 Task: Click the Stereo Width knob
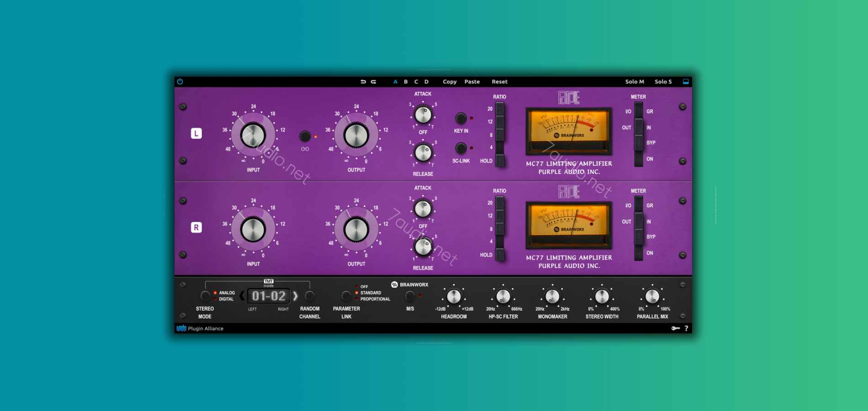pyautogui.click(x=602, y=296)
